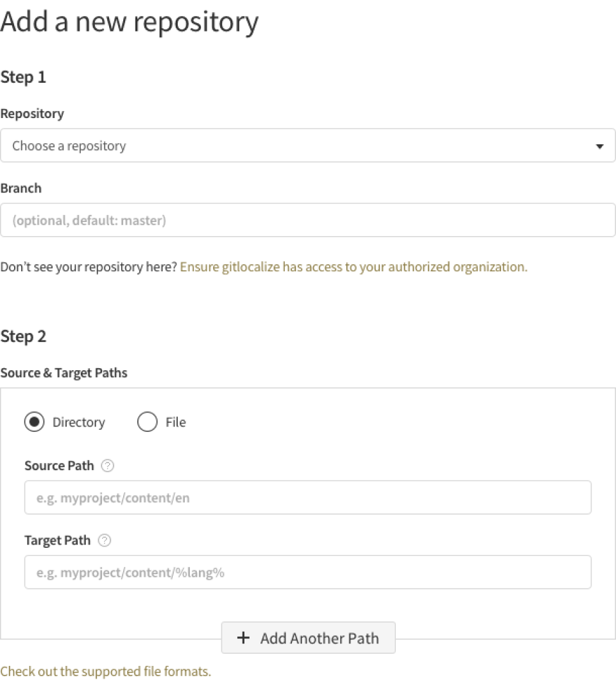Open the supported file formats link
This screenshot has width=616, height=680.
[105, 671]
